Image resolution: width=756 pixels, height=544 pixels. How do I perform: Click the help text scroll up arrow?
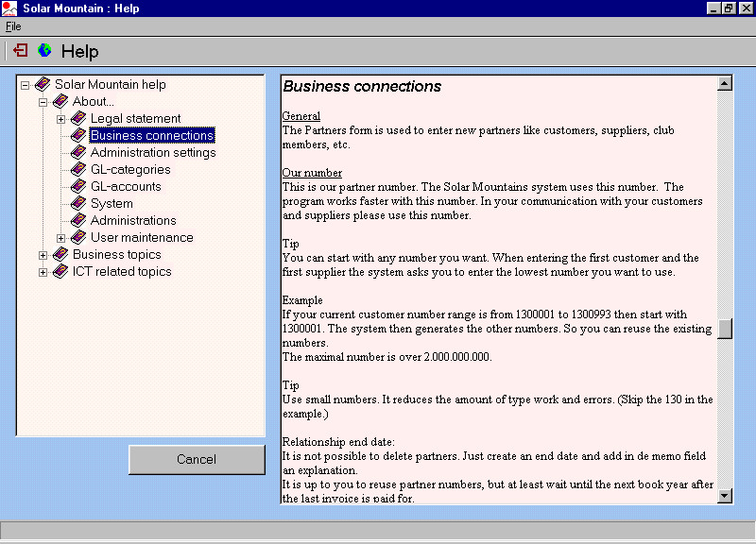725,83
